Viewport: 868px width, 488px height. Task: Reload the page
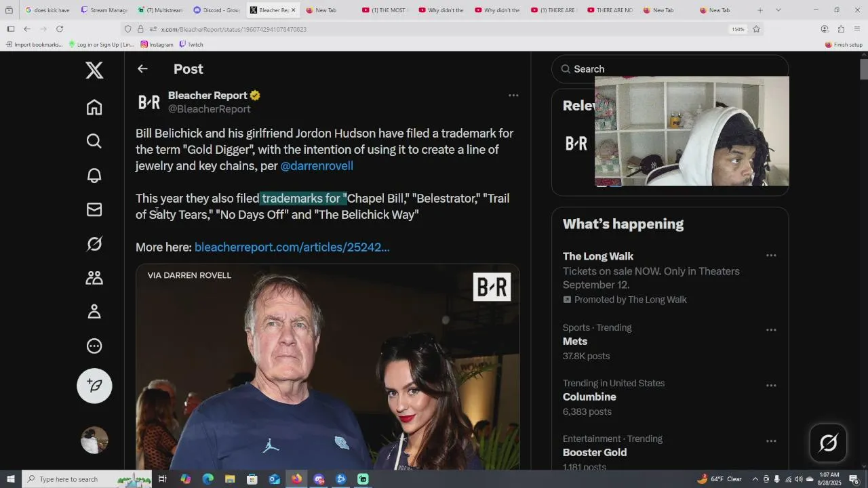(x=60, y=29)
